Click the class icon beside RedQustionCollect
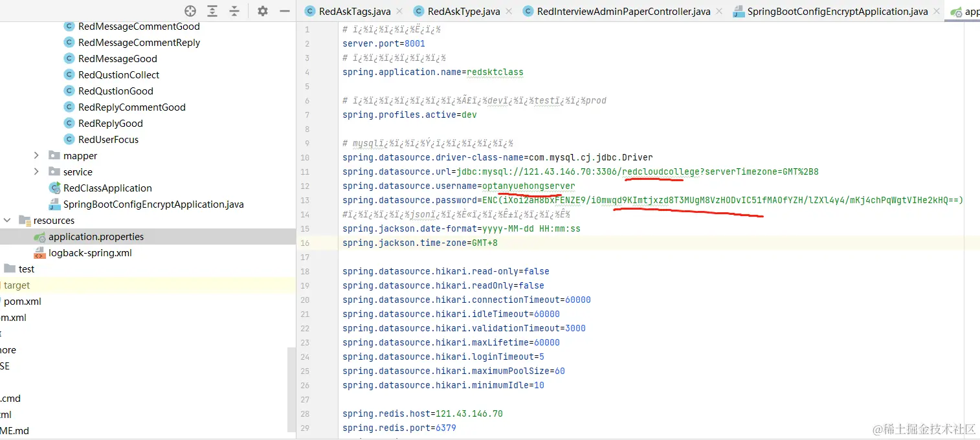This screenshot has height=440, width=980. point(69,75)
